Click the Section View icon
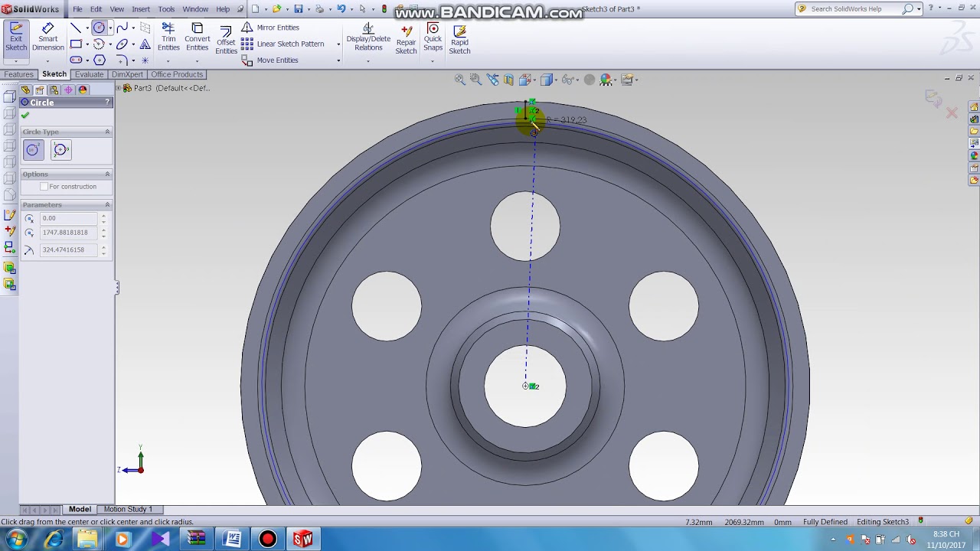 [508, 80]
